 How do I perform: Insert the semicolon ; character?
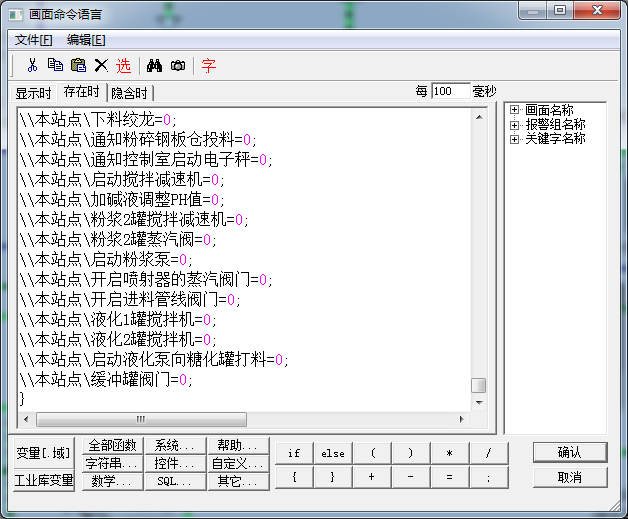pyautogui.click(x=489, y=477)
